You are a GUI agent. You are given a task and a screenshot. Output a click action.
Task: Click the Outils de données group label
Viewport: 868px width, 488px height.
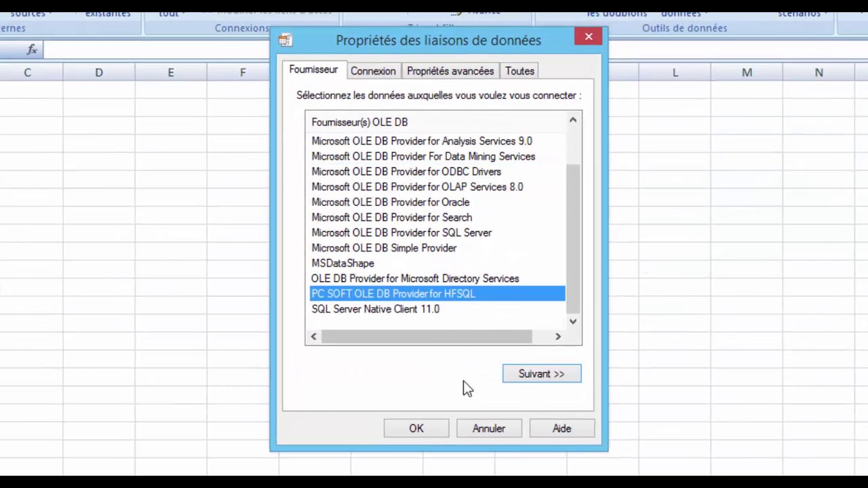coord(684,28)
